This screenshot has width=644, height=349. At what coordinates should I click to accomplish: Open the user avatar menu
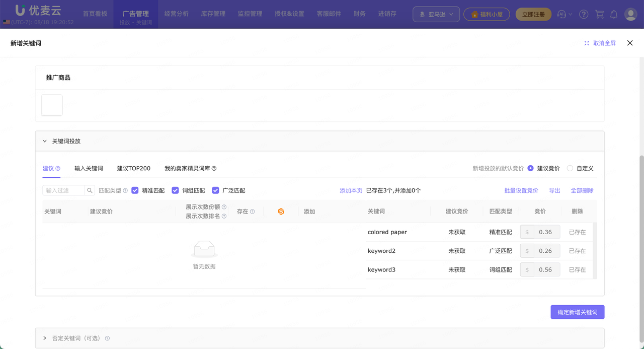pyautogui.click(x=631, y=14)
